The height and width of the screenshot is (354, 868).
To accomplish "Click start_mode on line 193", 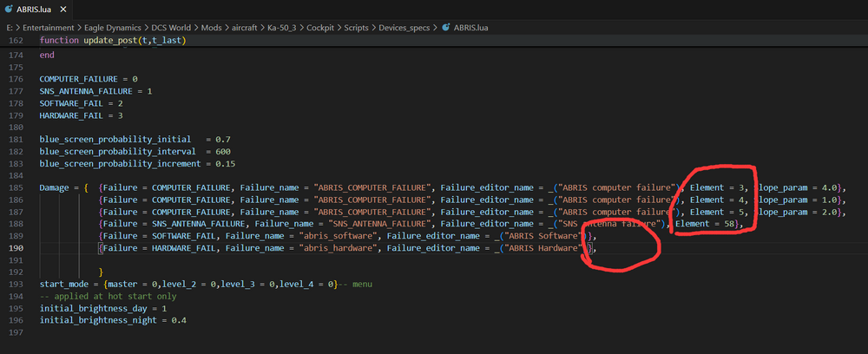I will [63, 285].
